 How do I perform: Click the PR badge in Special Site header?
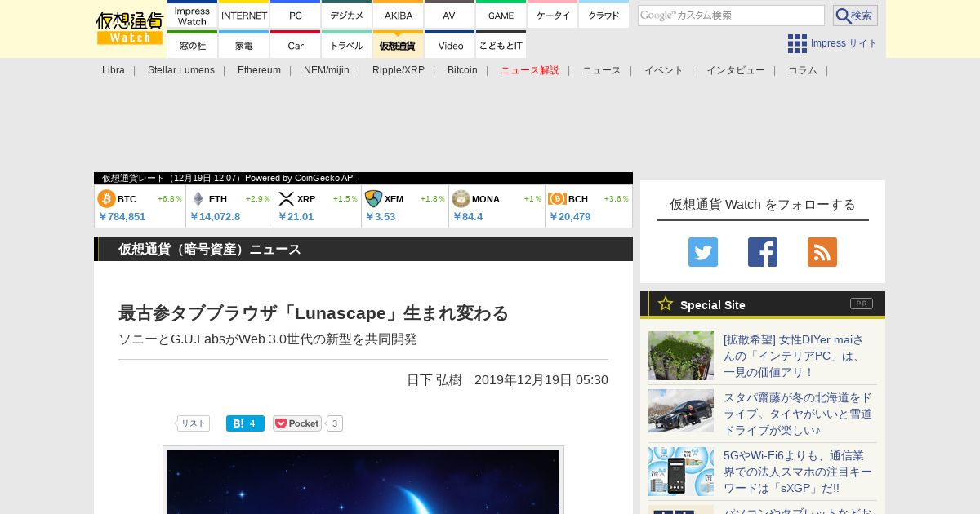(862, 304)
